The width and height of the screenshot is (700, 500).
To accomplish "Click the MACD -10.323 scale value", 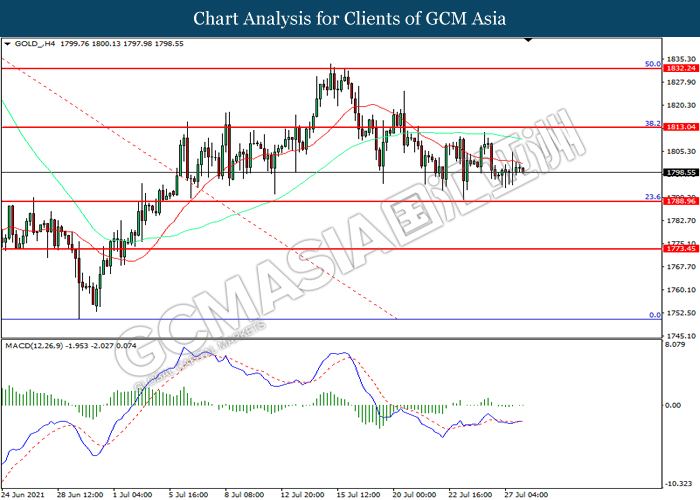I will [678, 483].
